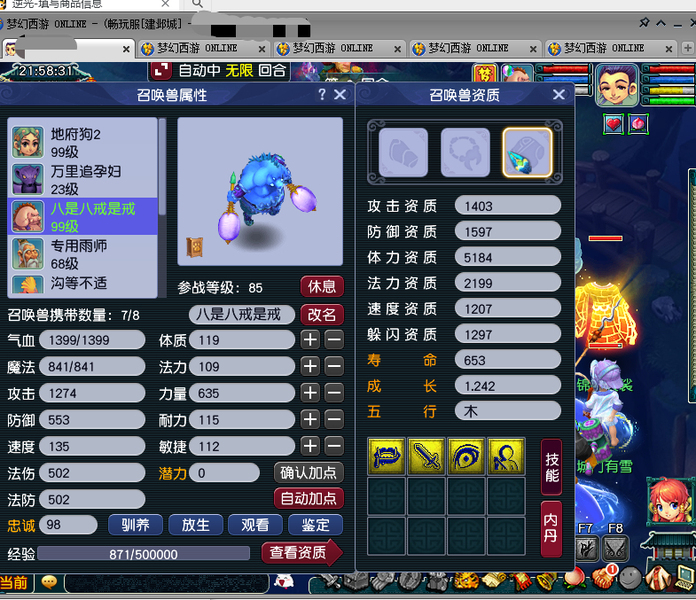This screenshot has height=600, width=696.
Task: Click the F8 shortcut skill slot
Action: pyautogui.click(x=614, y=549)
